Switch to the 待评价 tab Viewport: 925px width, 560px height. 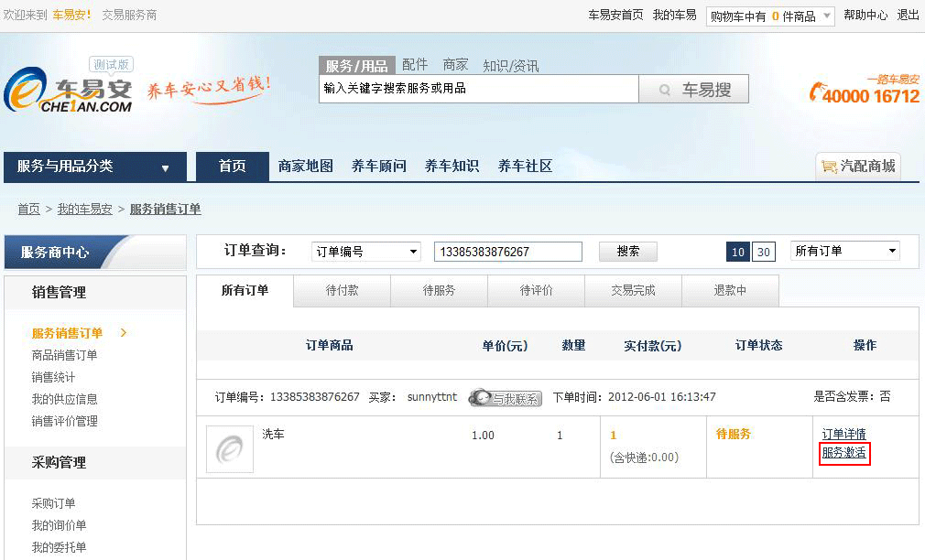537,291
